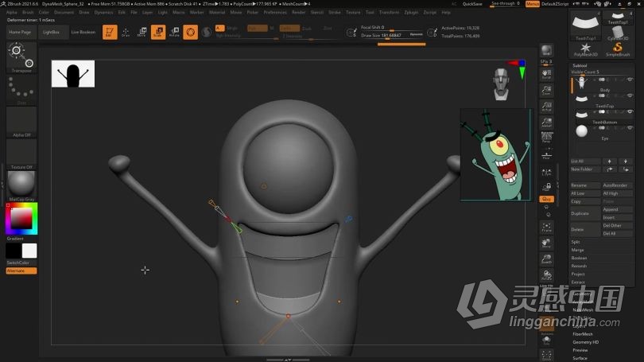Image resolution: width=644 pixels, height=362 pixels.
Task: Toggle visibility of Body subtool
Action: coord(630,80)
